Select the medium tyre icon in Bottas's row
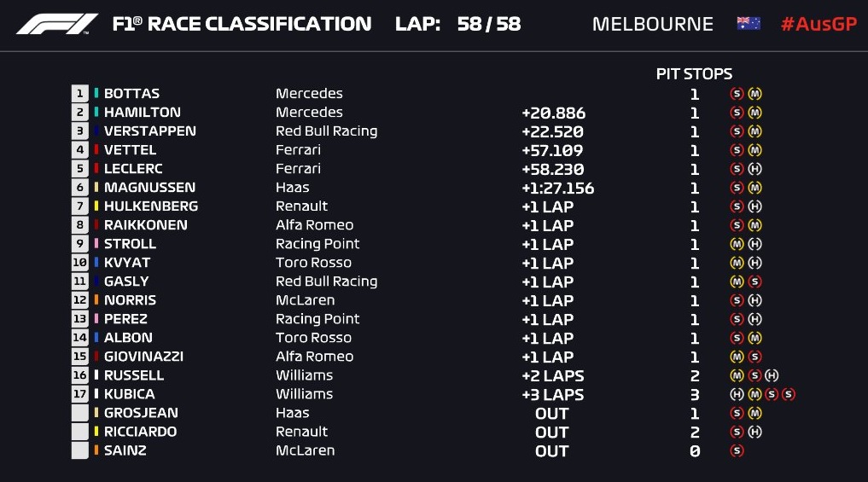This screenshot has width=868, height=482. point(754,94)
